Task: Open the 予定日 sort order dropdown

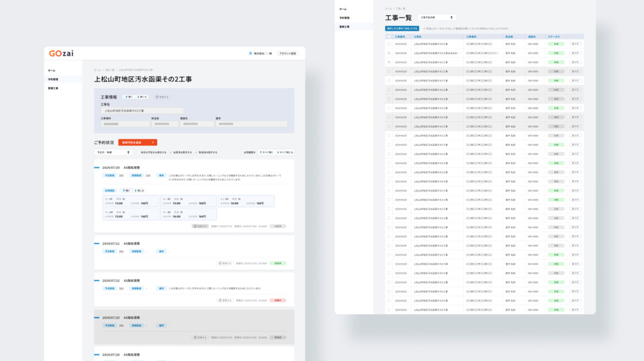Action: point(113,152)
